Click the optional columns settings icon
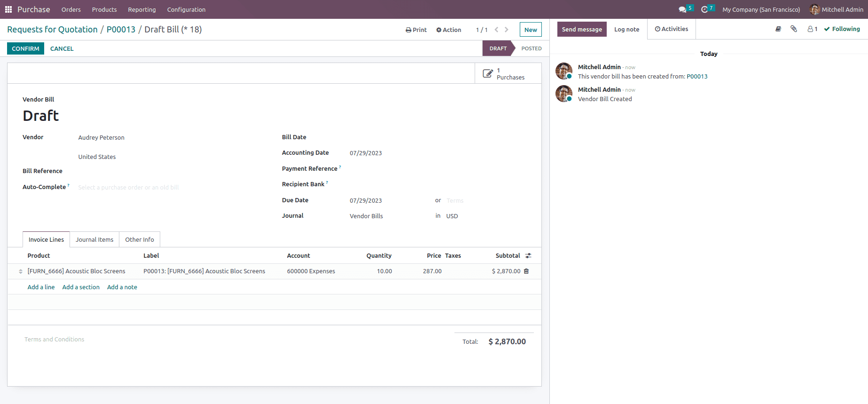Viewport: 868px width, 404px height. pos(528,255)
